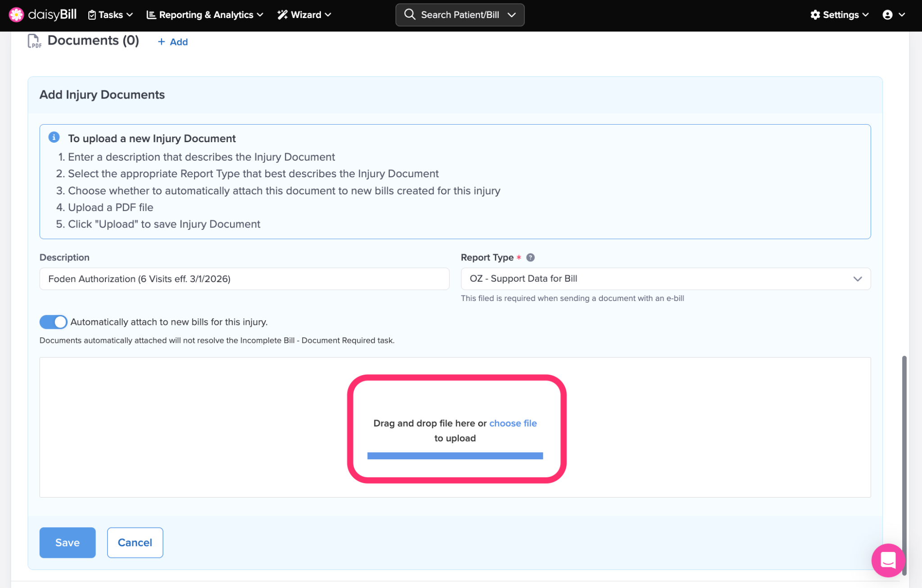Open the Tasks menu
Screen dimensions: 922x588
[x=110, y=15]
